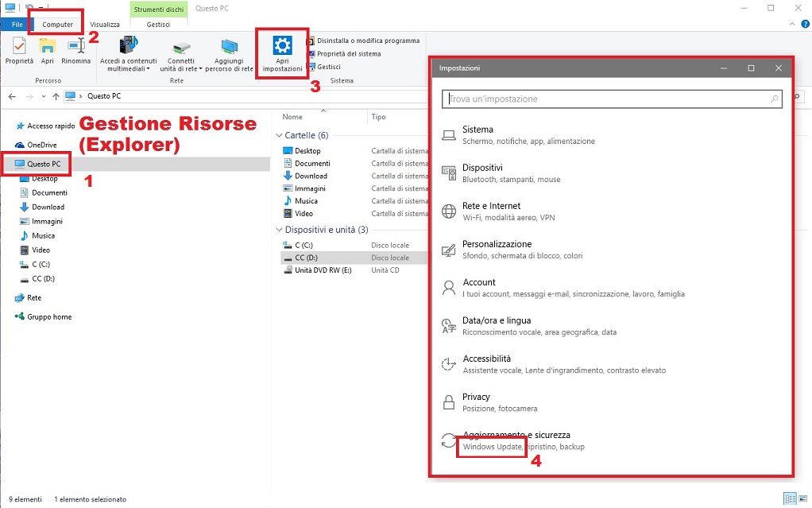Screen dimensions: 812x508
Task: Open Dispositivi settings category
Action: [x=501, y=173]
